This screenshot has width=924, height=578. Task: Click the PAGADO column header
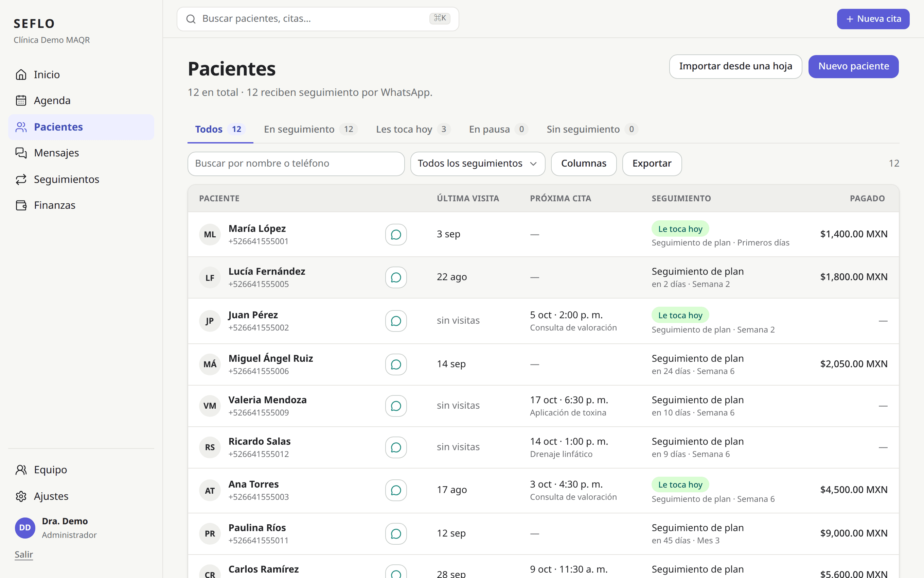point(867,199)
